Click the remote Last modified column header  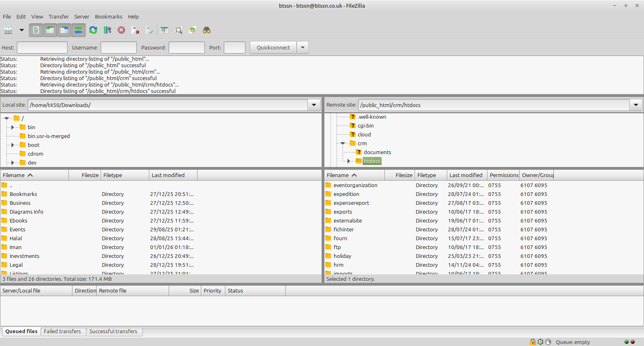tap(466, 175)
